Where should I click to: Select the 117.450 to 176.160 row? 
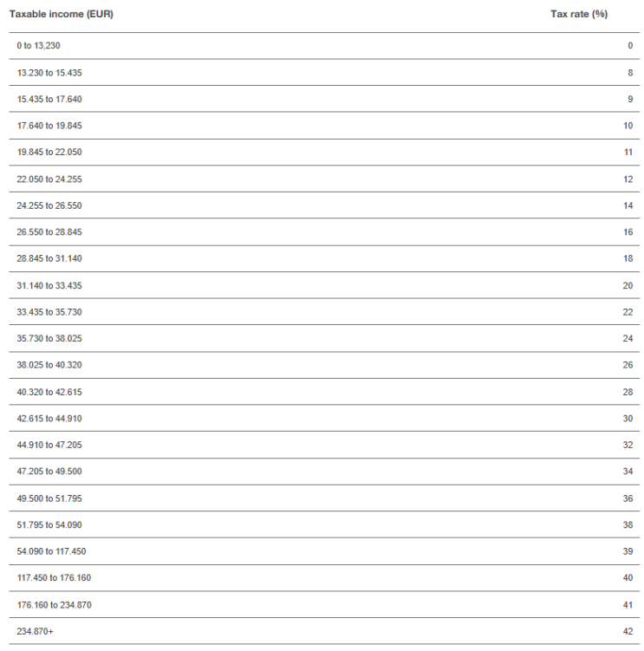point(324,578)
